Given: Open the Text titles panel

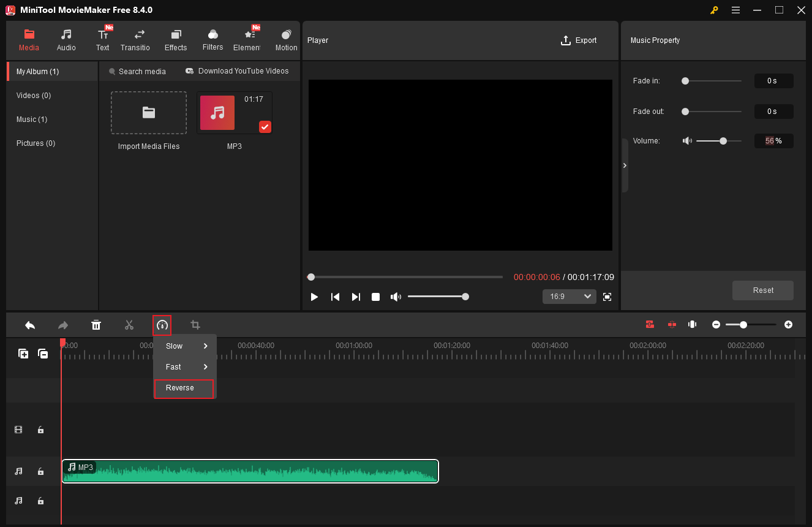Looking at the screenshot, I should (102, 38).
